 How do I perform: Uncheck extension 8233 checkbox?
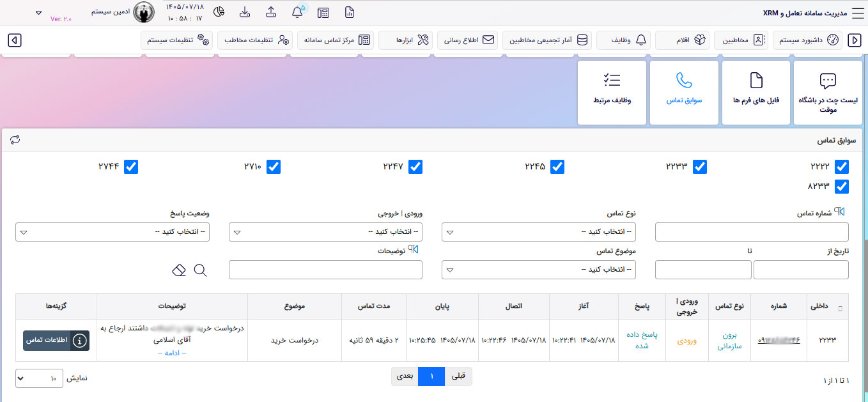(x=842, y=187)
